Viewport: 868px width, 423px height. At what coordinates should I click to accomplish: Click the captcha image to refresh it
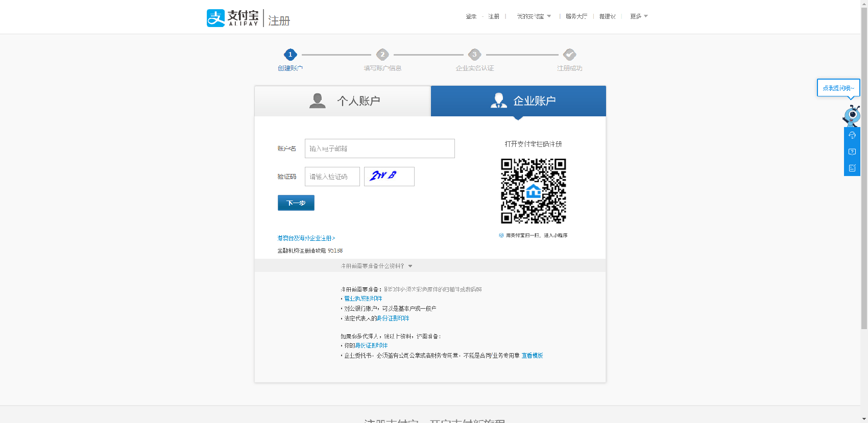pos(389,177)
